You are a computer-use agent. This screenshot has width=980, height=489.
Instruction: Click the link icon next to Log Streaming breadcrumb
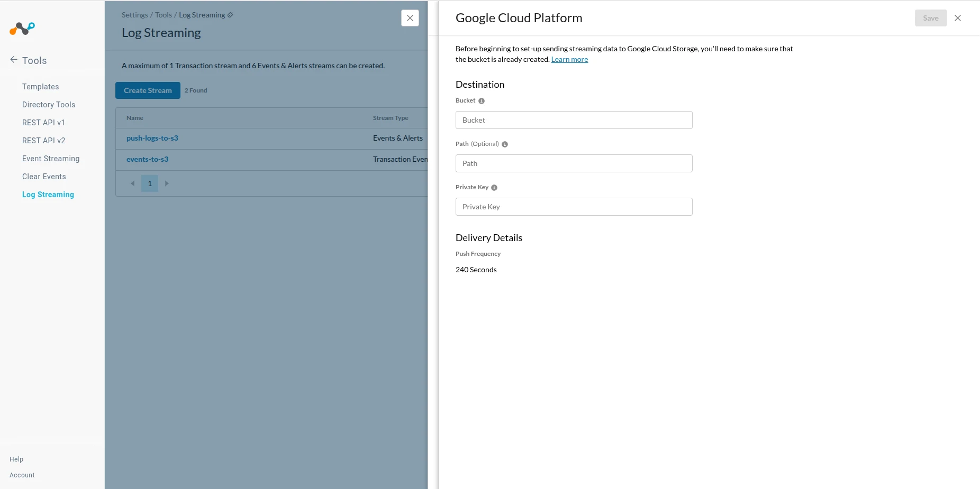coord(230,15)
